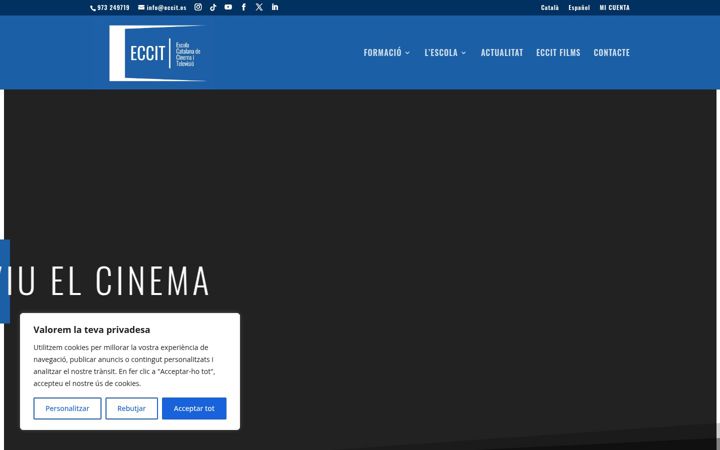
Task: Open ECCIT FILMS page
Action: tap(558, 52)
